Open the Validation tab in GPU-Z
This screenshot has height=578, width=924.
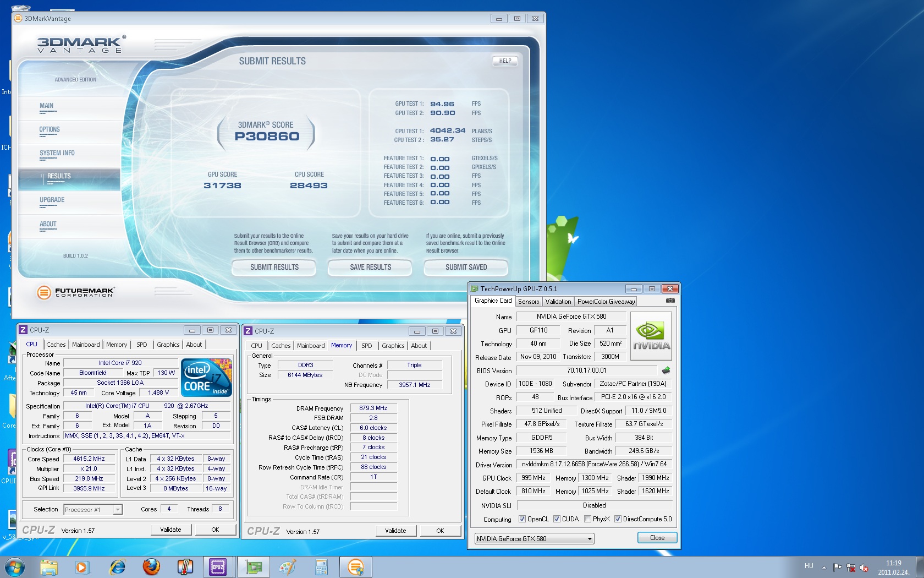tap(558, 301)
